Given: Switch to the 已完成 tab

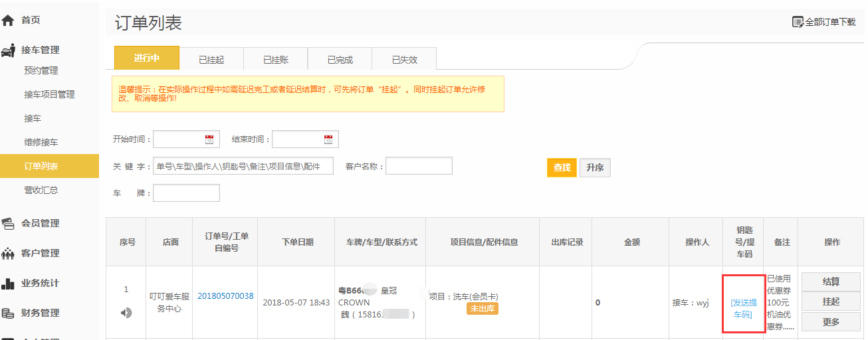Looking at the screenshot, I should point(340,60).
